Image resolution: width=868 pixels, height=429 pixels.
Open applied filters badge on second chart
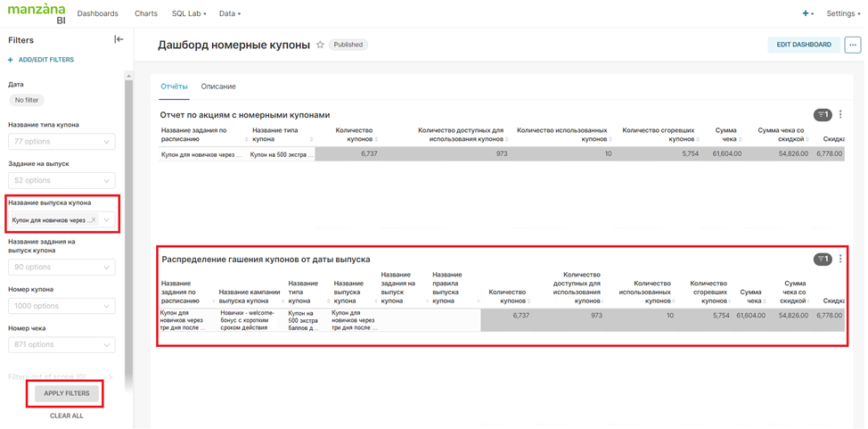[822, 260]
